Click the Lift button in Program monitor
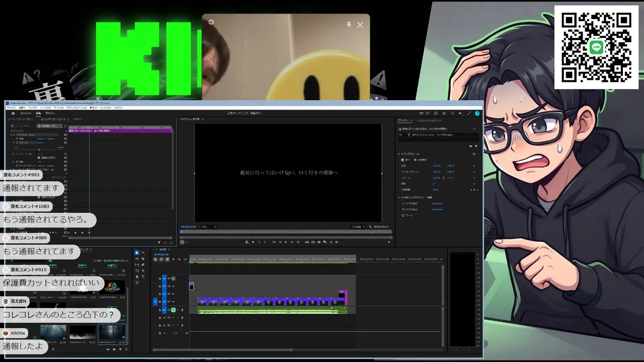 pyautogui.click(x=306, y=242)
